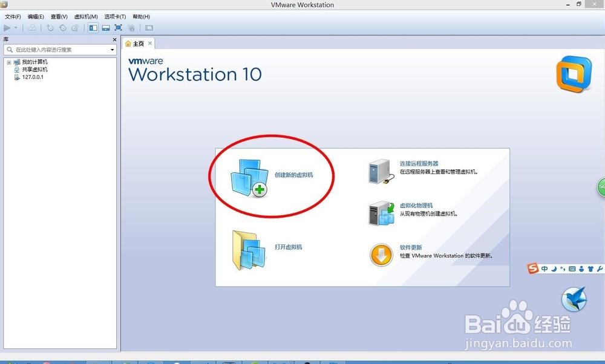Open the 虚拟机(M) menu
Image resolution: width=605 pixels, height=364 pixels.
tap(86, 16)
